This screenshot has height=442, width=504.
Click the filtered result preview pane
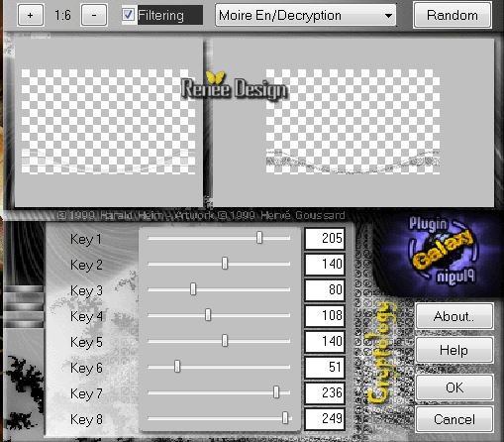(x=353, y=122)
